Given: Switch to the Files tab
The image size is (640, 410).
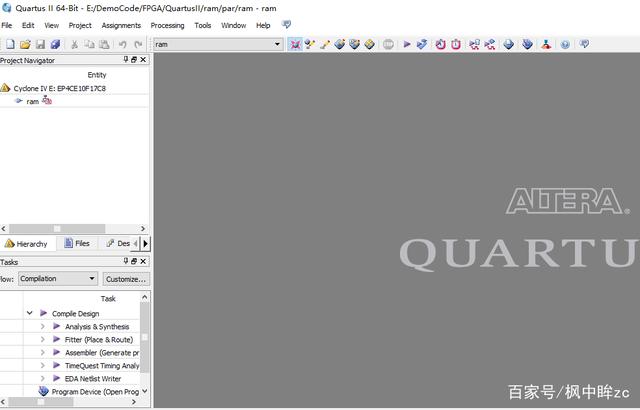Looking at the screenshot, I should 77,244.
